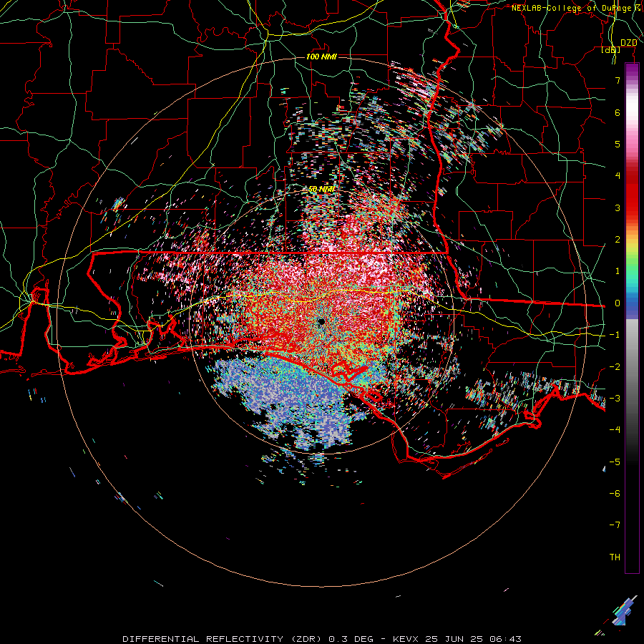Click the 100 NMI range ring label
644x644 pixels.
coord(321,57)
